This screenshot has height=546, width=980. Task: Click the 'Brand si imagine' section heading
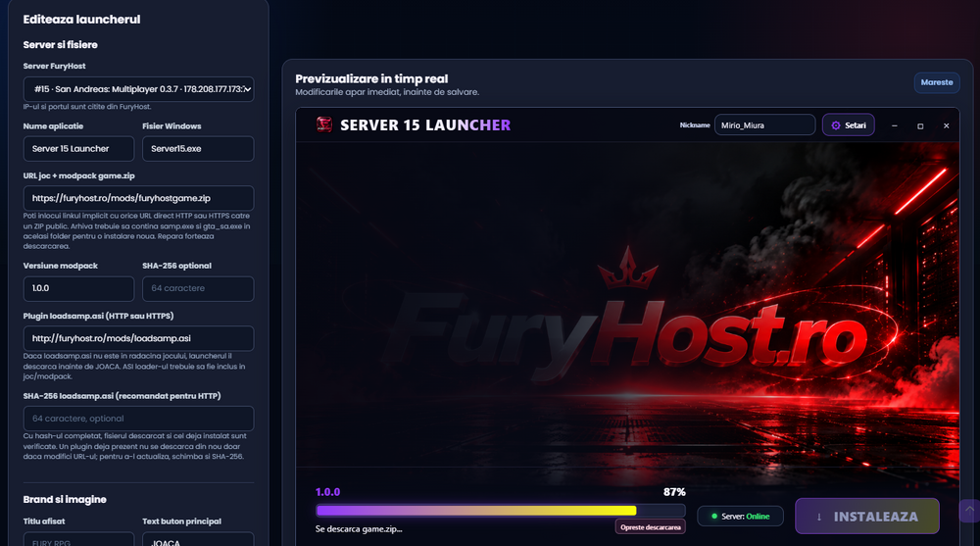(65, 499)
